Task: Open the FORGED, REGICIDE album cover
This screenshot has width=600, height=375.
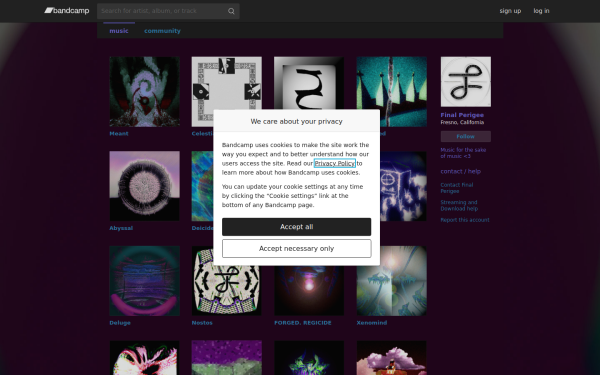Action: (309, 290)
